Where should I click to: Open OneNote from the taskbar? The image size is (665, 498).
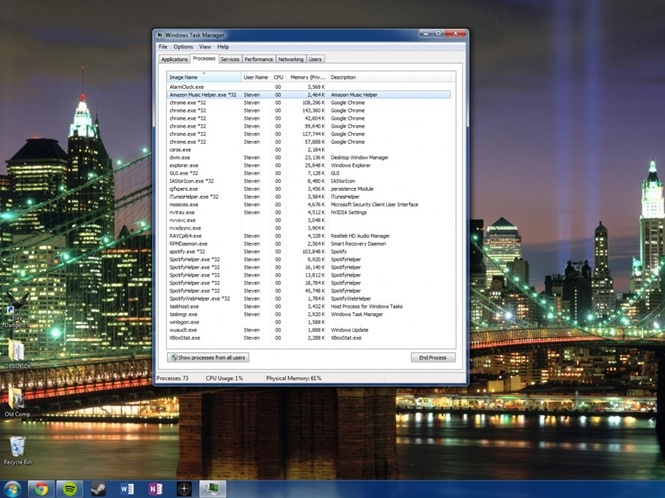coord(155,489)
